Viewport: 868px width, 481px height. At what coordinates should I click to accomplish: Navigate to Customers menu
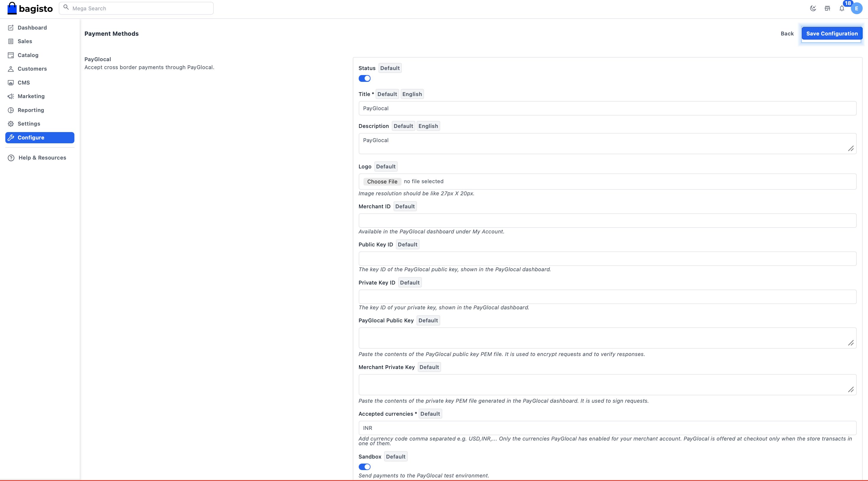pyautogui.click(x=40, y=69)
